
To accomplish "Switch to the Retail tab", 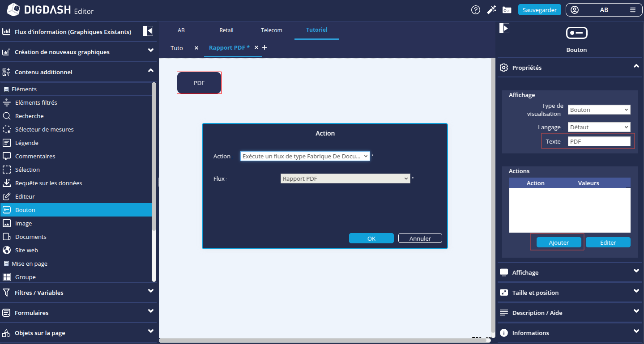I will [226, 30].
